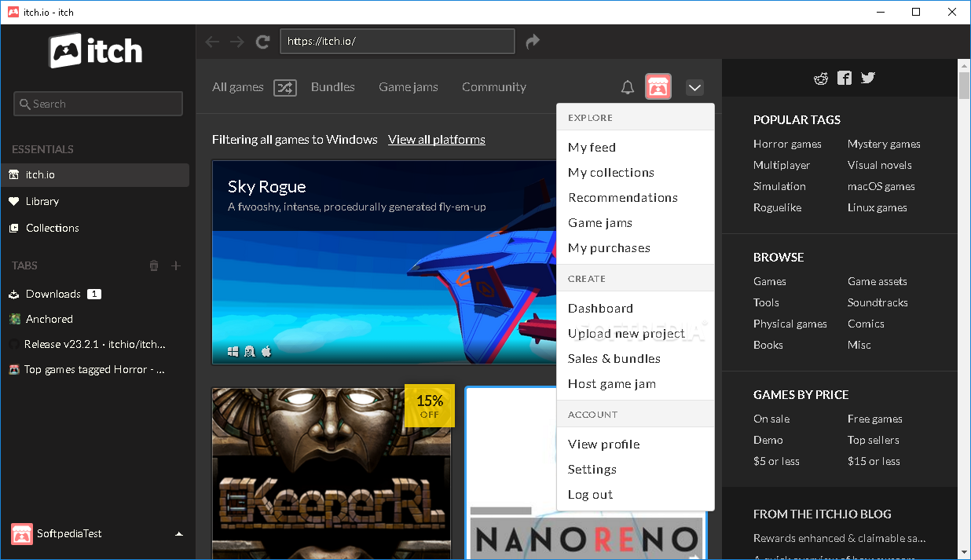
Task: Open the NANORENO game thumbnail
Action: (586, 473)
